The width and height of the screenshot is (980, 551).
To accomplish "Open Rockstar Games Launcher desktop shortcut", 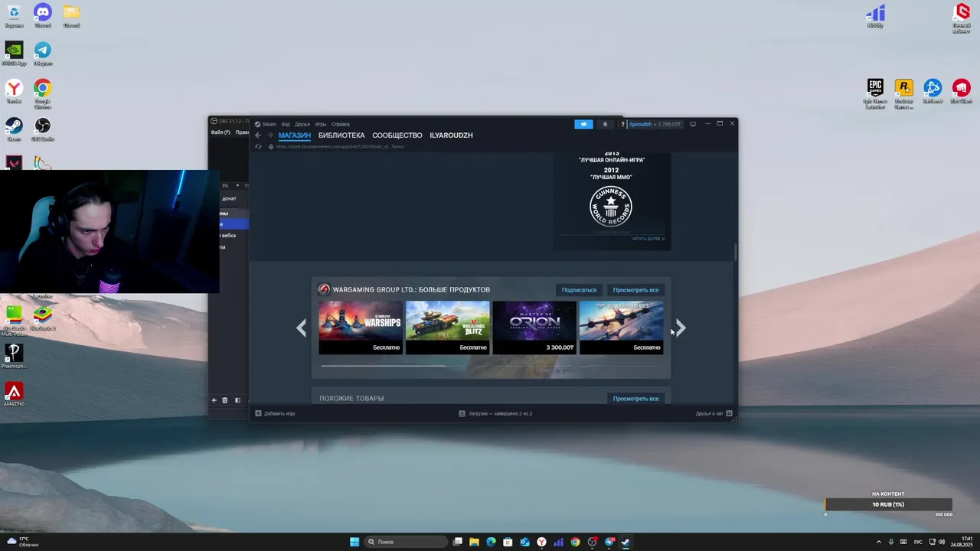I will coord(904,93).
